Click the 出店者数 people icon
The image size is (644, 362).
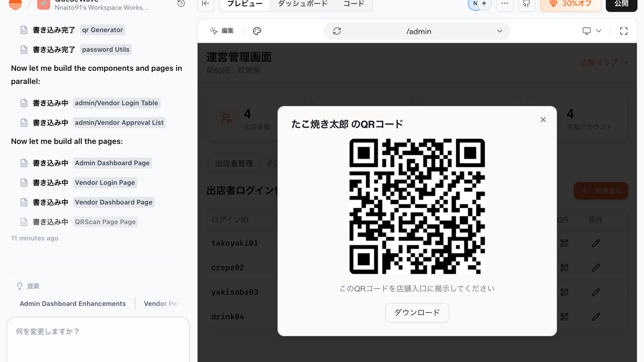click(227, 119)
